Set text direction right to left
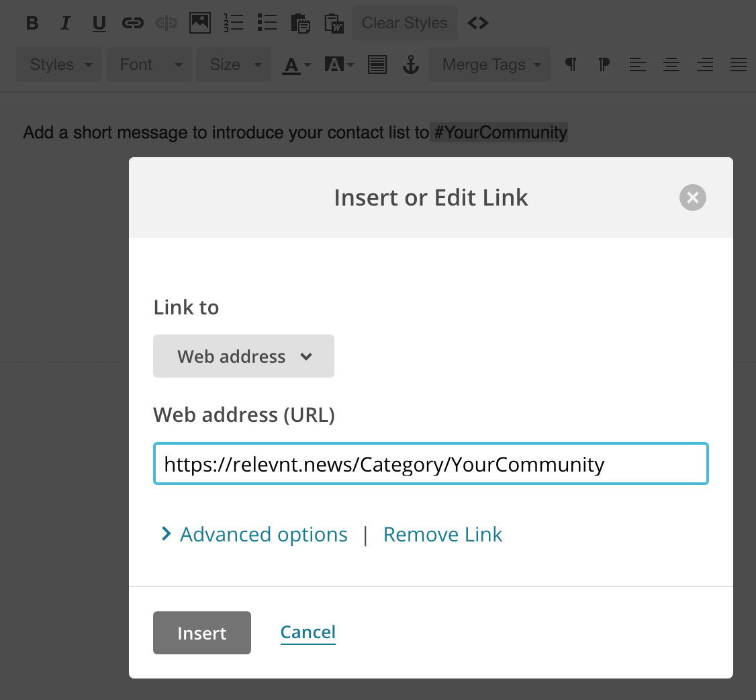 click(604, 64)
